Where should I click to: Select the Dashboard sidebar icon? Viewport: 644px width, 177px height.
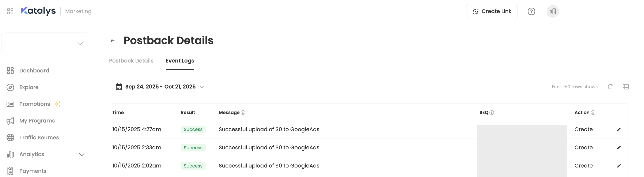coord(10,71)
